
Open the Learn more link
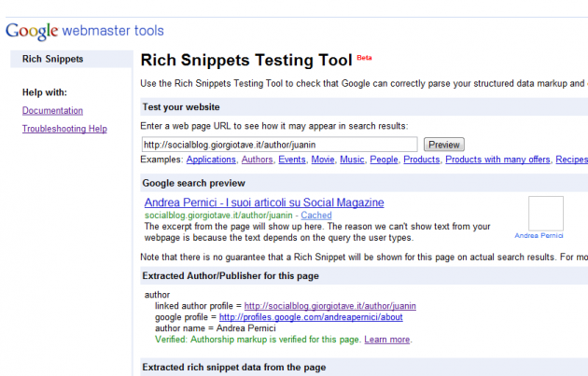point(387,340)
